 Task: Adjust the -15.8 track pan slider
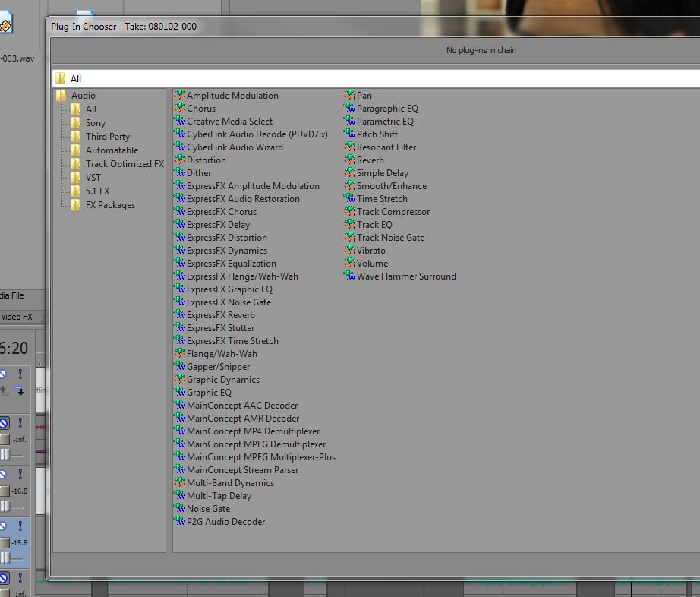[6, 558]
